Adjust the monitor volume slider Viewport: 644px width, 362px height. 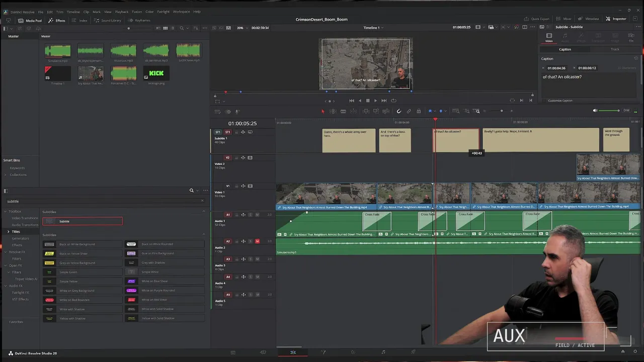pyautogui.click(x=610, y=111)
